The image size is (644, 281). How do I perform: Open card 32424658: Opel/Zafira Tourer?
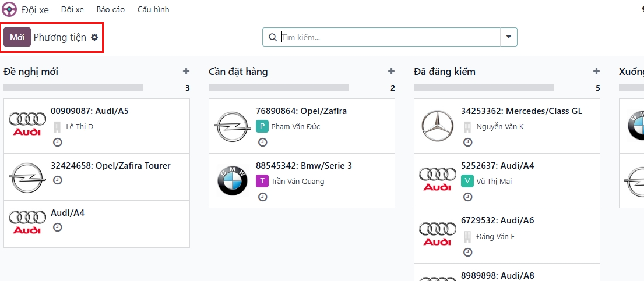pyautogui.click(x=97, y=177)
